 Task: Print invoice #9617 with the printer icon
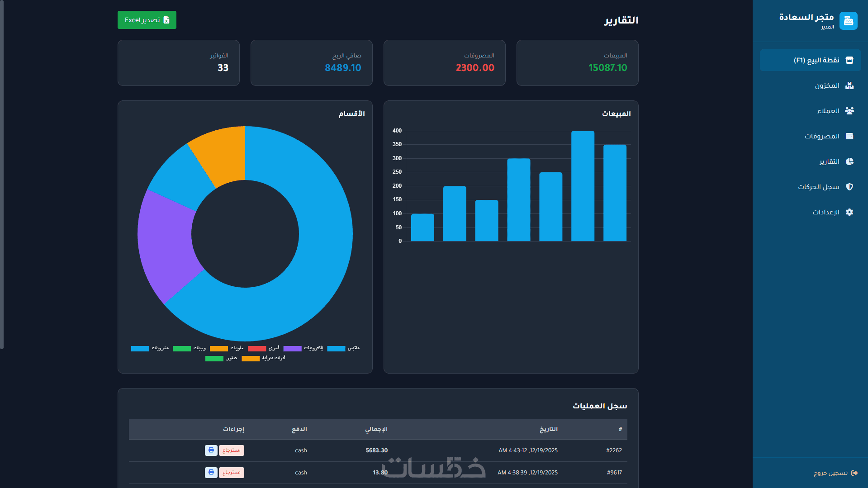pyautogui.click(x=211, y=472)
